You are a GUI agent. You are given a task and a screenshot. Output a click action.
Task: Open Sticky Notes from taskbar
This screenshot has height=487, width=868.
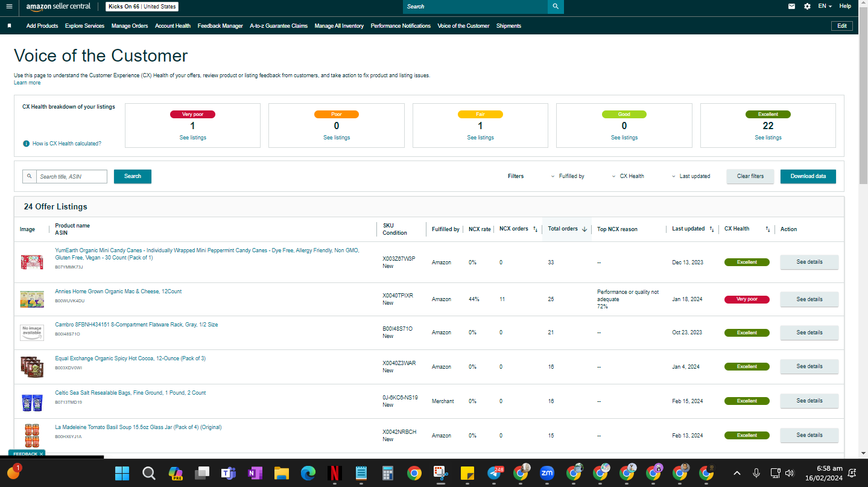click(467, 473)
